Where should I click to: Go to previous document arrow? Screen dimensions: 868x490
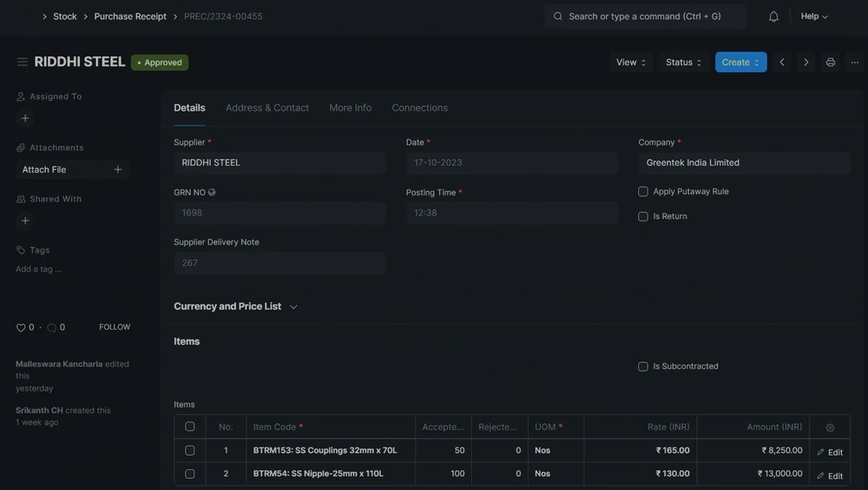click(x=782, y=62)
